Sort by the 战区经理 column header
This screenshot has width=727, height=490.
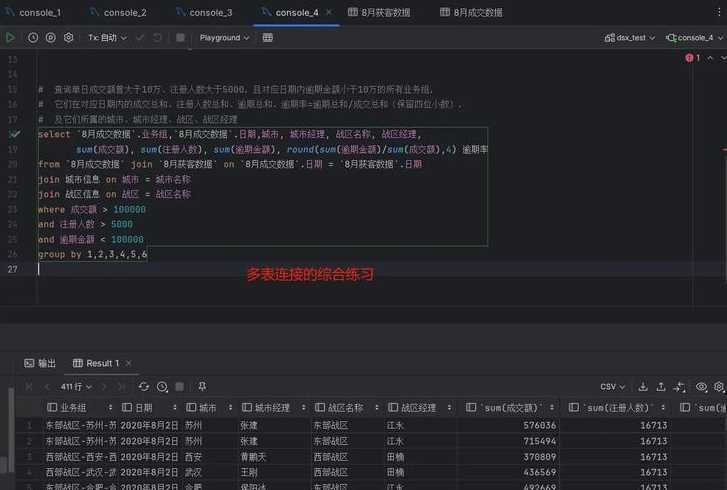point(419,407)
